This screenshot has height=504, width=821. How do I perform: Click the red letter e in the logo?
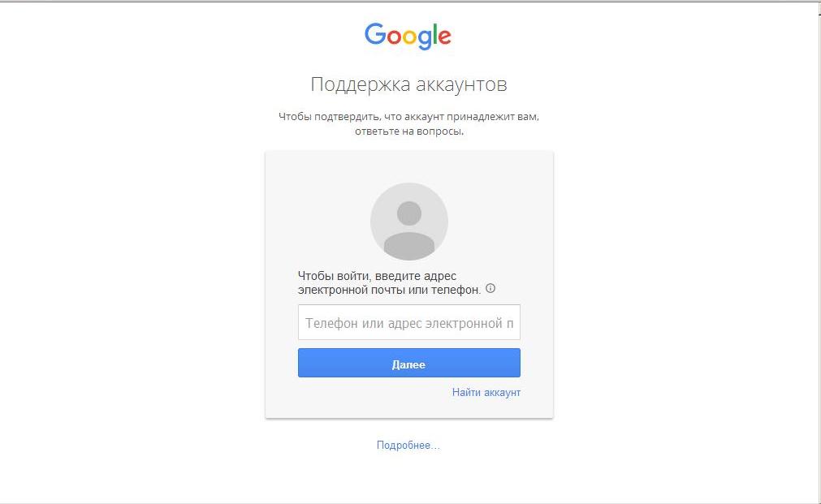[x=444, y=37]
